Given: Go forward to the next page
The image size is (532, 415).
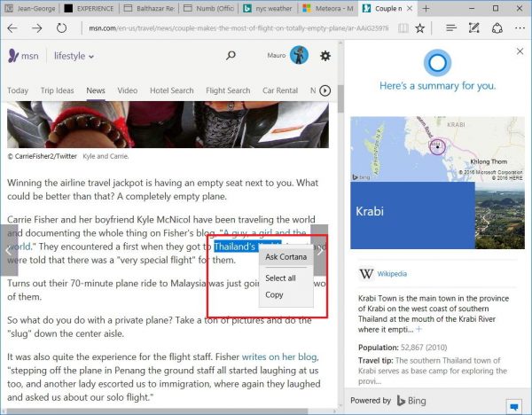Looking at the screenshot, I should pyautogui.click(x=37, y=28).
